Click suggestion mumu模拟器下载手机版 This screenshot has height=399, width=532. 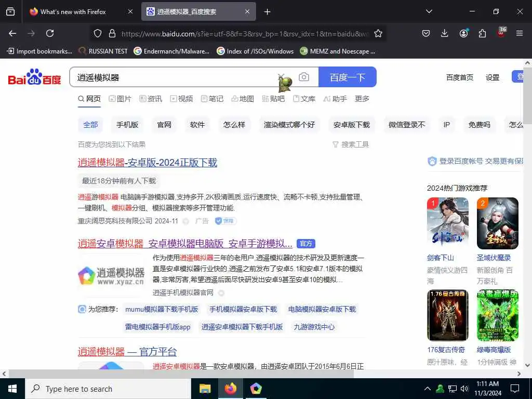(162, 310)
